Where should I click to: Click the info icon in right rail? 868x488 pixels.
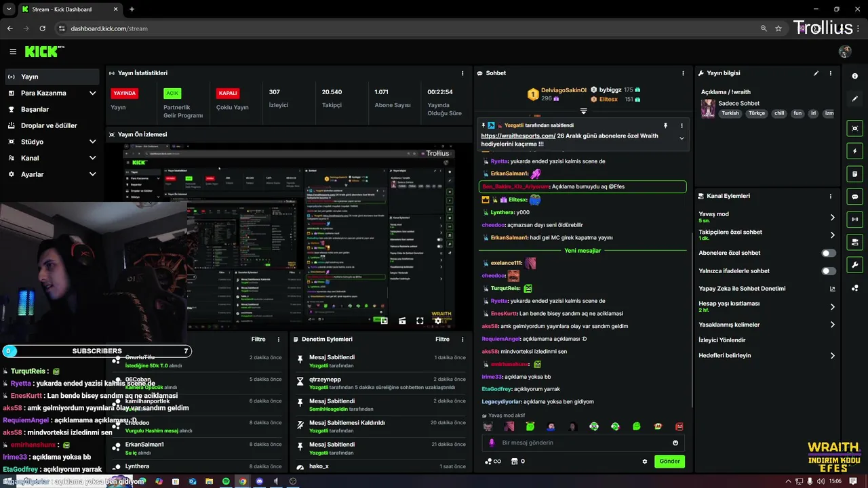(855, 76)
